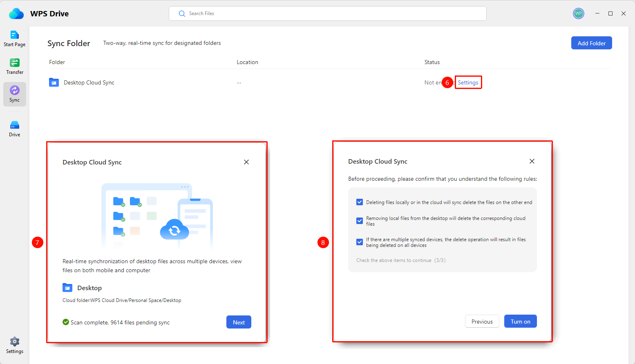635x364 pixels.
Task: Click Next in the sync dialog
Action: point(239,322)
